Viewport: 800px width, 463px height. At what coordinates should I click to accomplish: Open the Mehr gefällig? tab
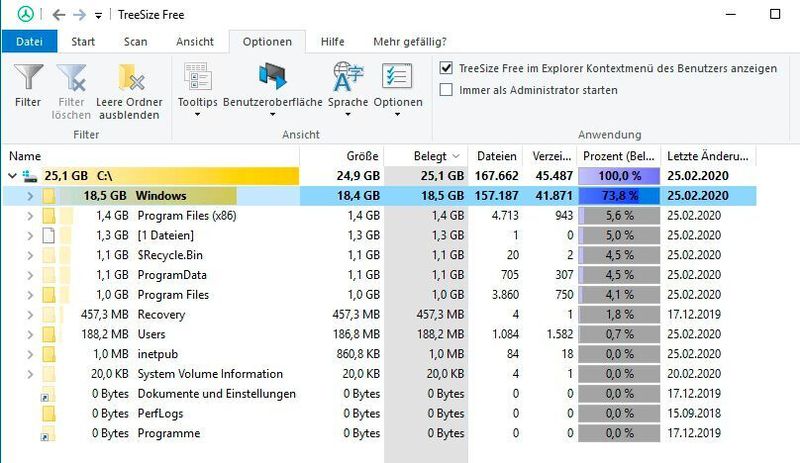tap(410, 41)
